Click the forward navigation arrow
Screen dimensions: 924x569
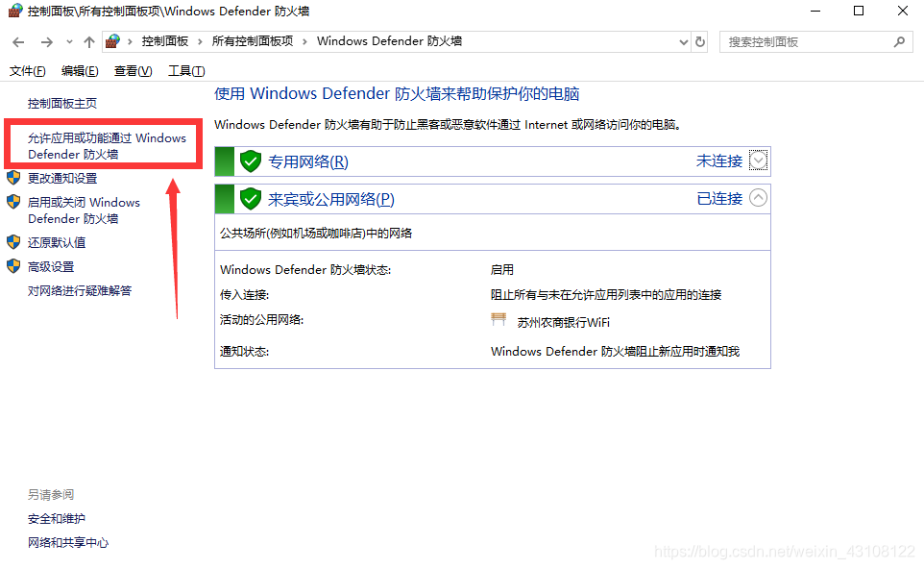pyautogui.click(x=46, y=42)
